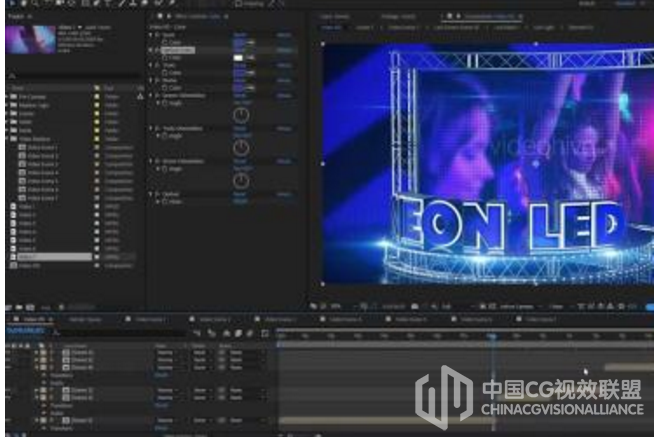Click the Hide Shy Layers icon in timeline header
Screen dimensions: 655x437
(x=226, y=333)
